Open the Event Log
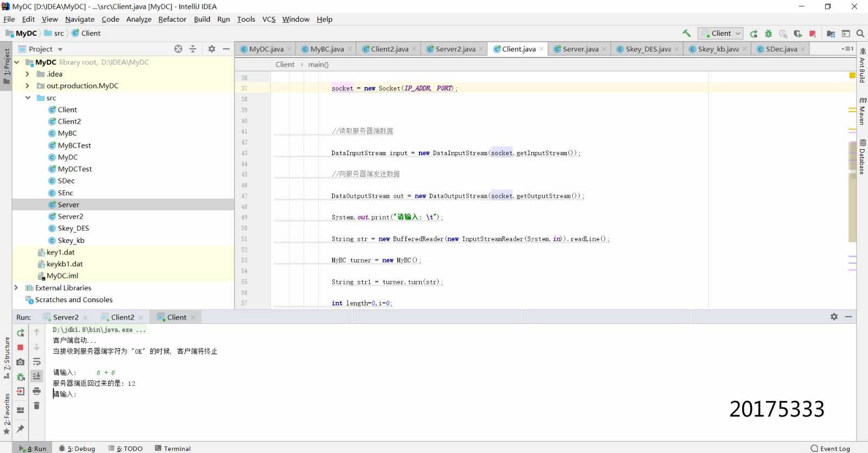This screenshot has width=868, height=453. (831, 449)
